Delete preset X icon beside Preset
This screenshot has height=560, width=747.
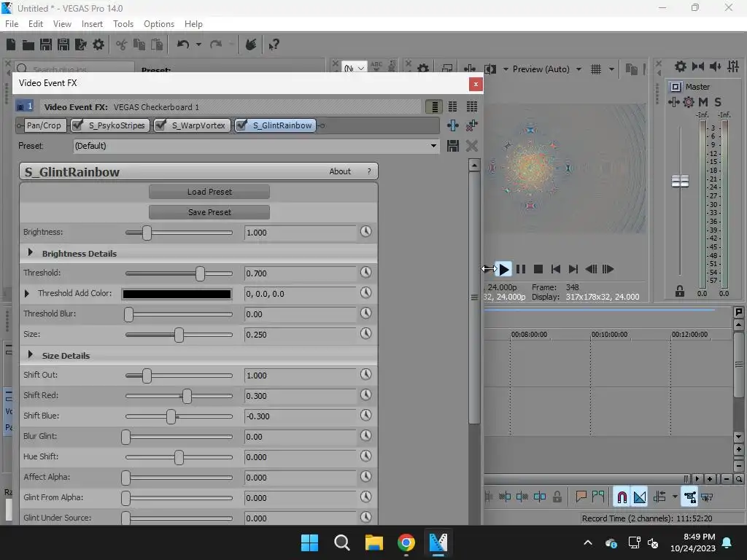tap(472, 146)
